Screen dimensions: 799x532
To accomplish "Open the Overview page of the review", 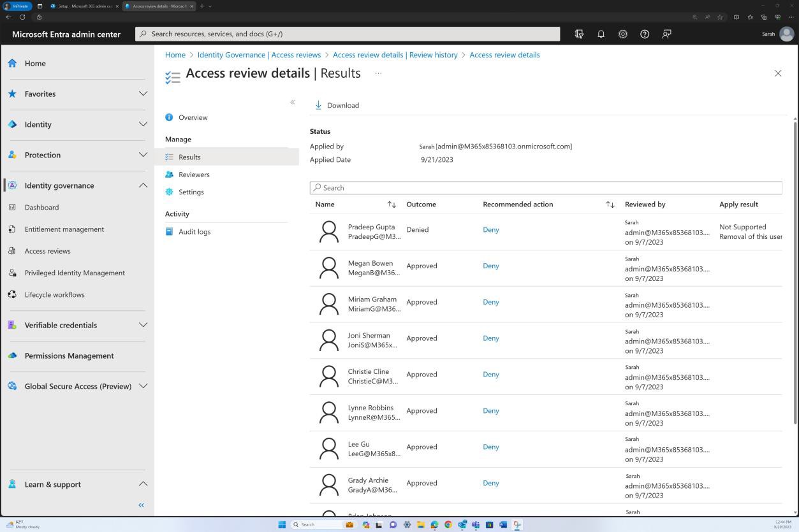I will (x=193, y=117).
